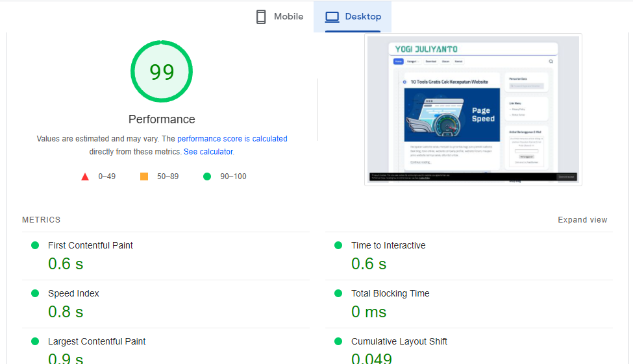The width and height of the screenshot is (633, 364).
Task: Click the orange square 50–89 legend icon
Action: point(144,176)
